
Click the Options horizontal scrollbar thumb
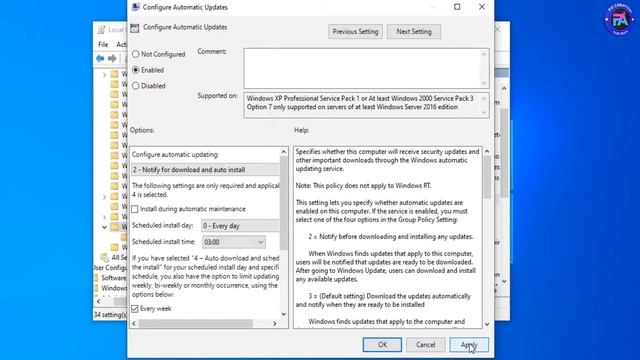coord(195,323)
